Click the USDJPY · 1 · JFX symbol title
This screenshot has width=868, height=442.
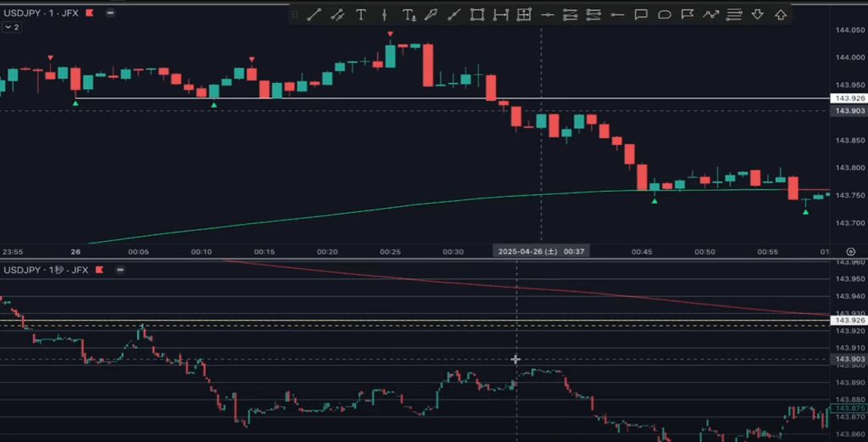tap(41, 13)
